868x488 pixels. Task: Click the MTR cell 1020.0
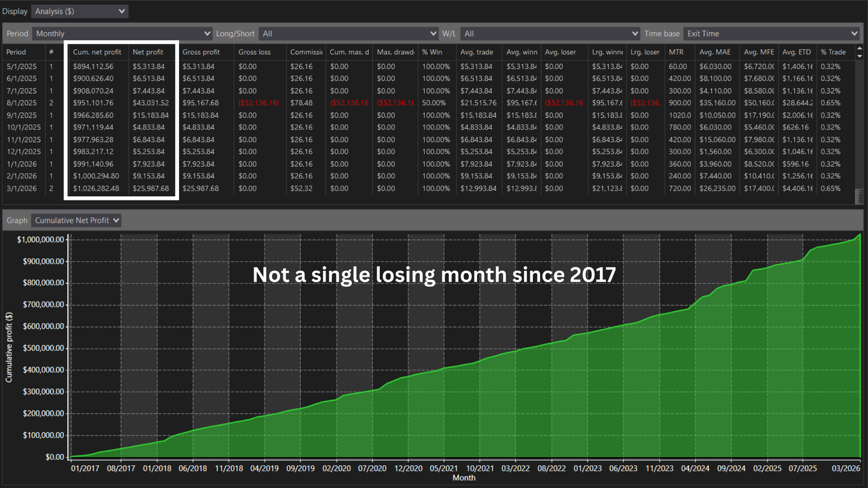[680, 115]
